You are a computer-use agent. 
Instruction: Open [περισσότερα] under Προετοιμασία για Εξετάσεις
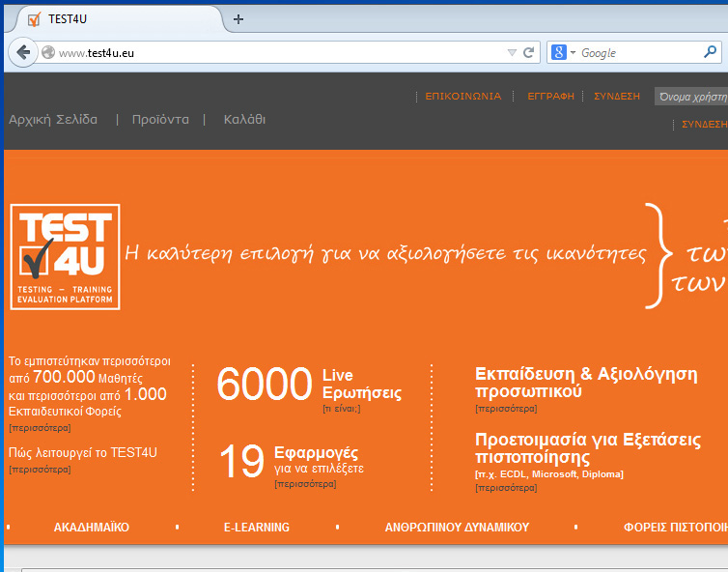(x=506, y=488)
